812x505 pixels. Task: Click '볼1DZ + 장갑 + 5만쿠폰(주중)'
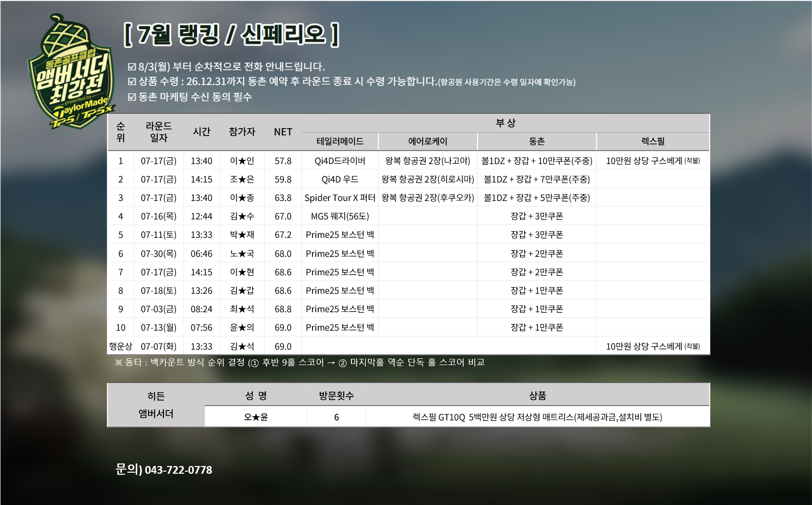click(x=537, y=198)
